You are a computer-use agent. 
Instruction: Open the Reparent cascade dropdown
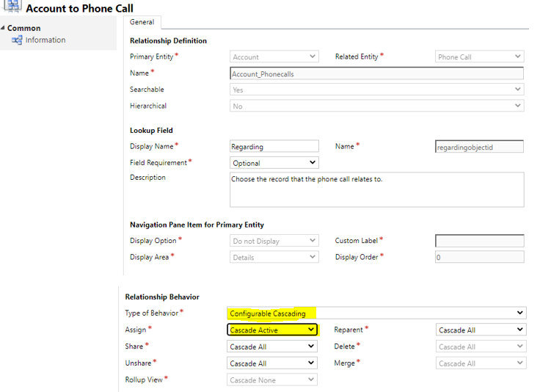coord(481,330)
